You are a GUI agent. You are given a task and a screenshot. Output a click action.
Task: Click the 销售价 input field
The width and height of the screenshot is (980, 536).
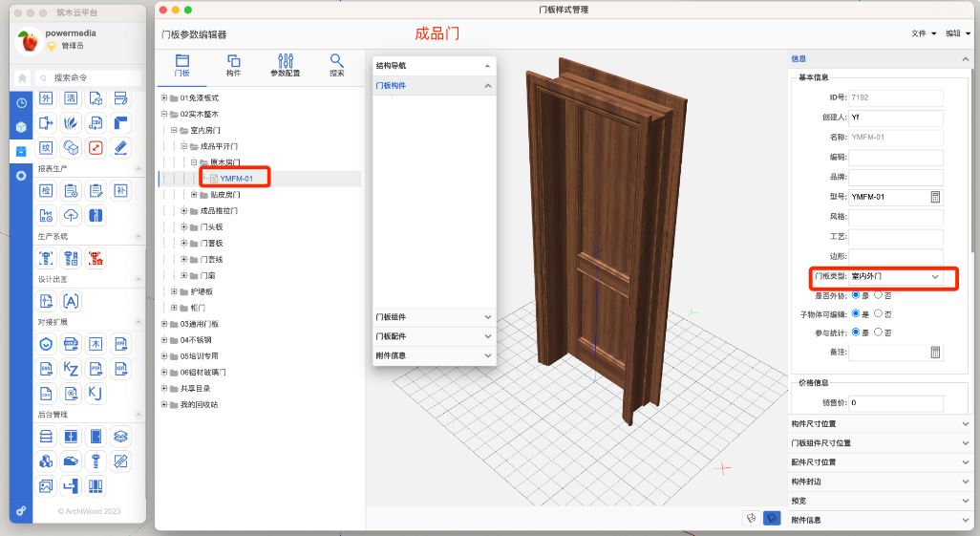(896, 403)
